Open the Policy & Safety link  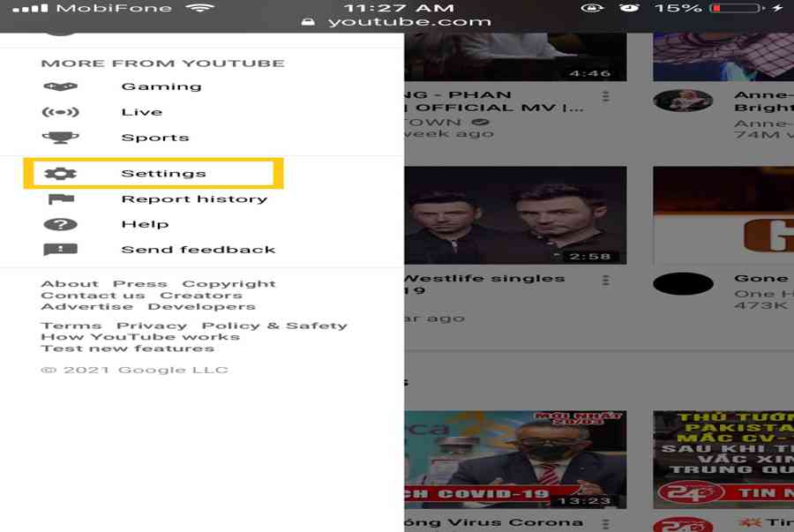[x=274, y=326]
